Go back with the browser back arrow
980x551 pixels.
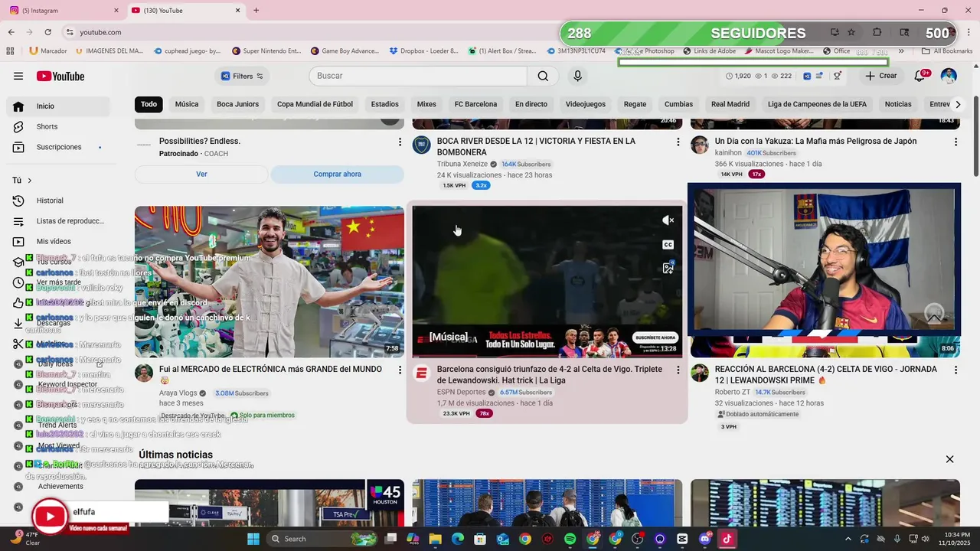pyautogui.click(x=11, y=32)
